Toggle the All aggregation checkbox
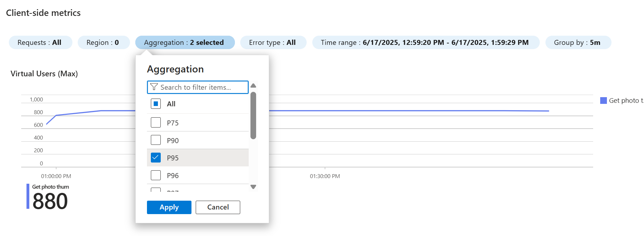The image size is (644, 236). pyautogui.click(x=156, y=104)
